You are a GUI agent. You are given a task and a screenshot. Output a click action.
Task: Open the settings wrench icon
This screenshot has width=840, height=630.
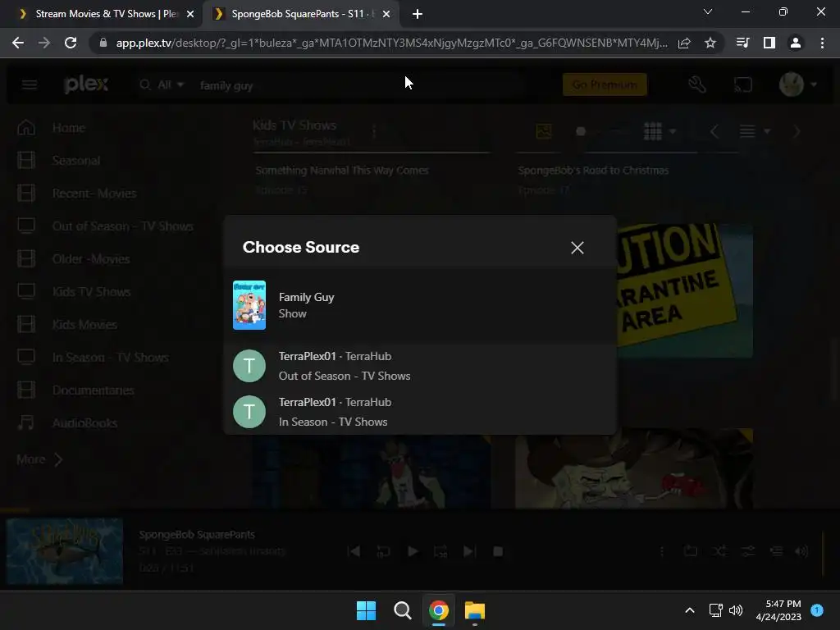[697, 84]
